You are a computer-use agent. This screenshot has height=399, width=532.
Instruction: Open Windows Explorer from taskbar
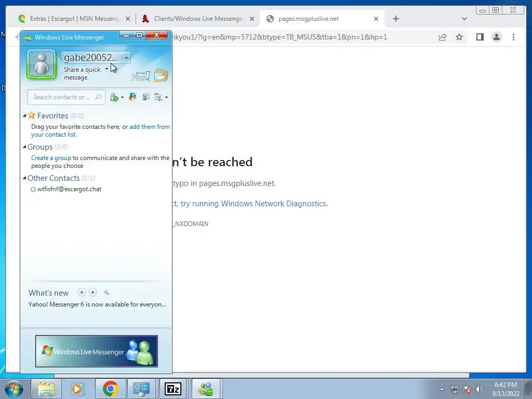pyautogui.click(x=46, y=389)
